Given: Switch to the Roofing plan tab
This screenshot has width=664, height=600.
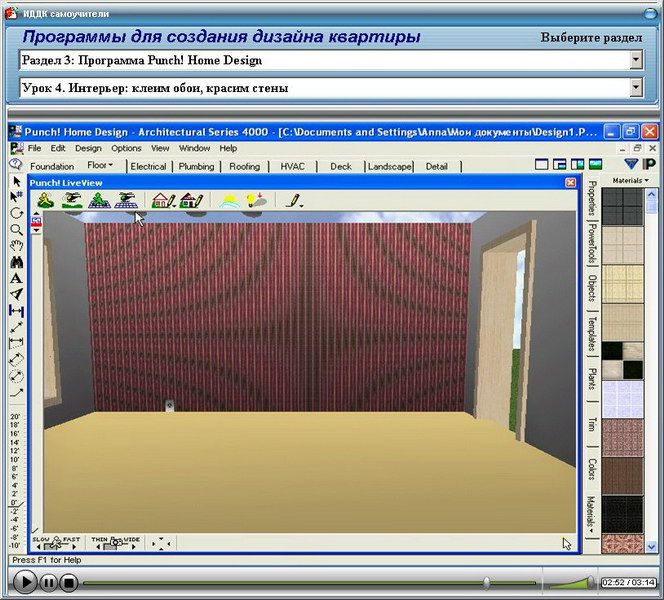Looking at the screenshot, I should pos(244,166).
